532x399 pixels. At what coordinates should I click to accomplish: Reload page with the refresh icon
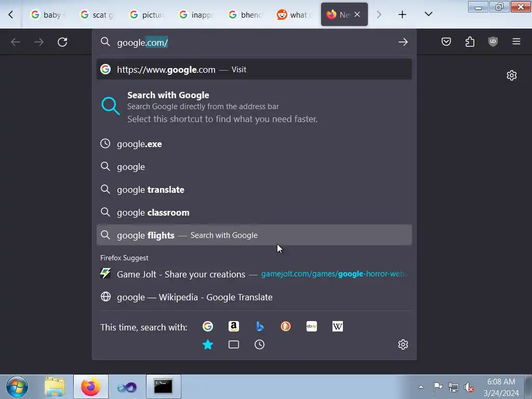tap(62, 42)
